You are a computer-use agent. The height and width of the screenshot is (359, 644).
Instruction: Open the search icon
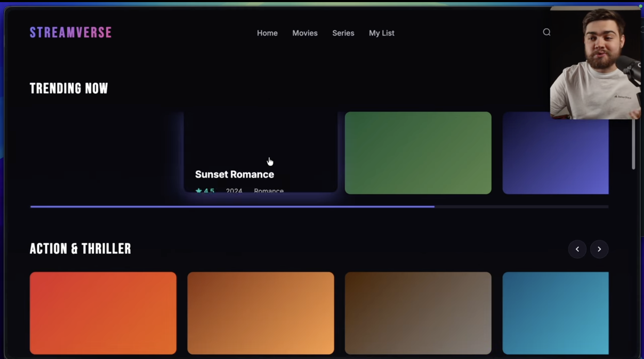coord(547,32)
